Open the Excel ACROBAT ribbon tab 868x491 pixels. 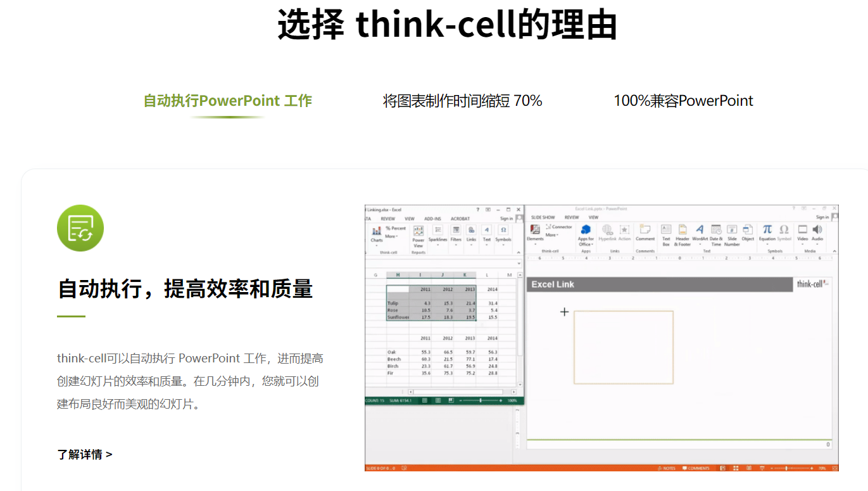460,219
